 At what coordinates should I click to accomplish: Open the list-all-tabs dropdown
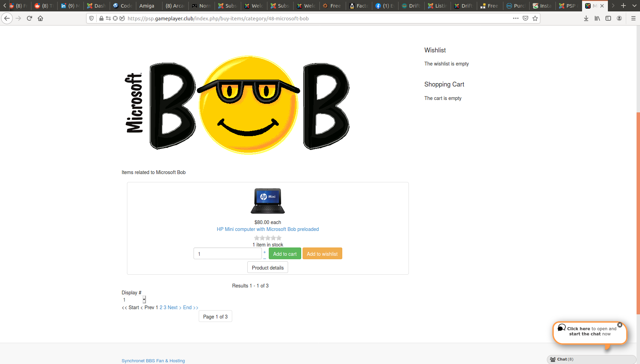[634, 6]
